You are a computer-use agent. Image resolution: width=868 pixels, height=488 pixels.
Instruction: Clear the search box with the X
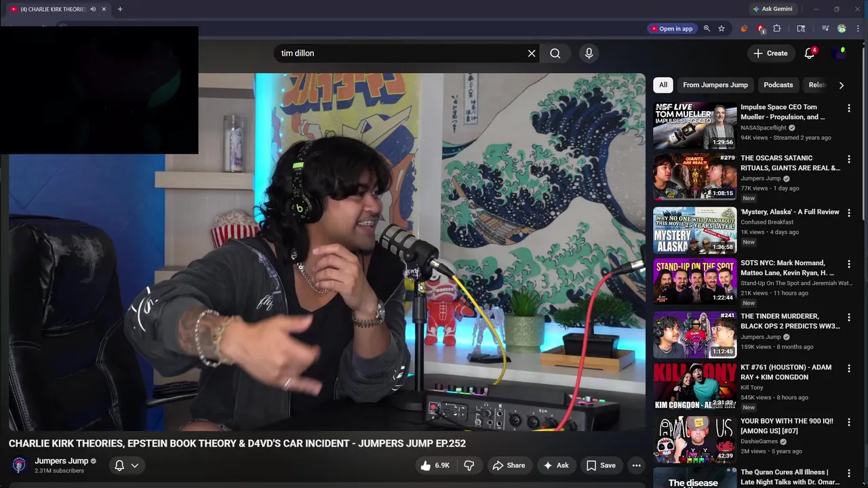[532, 53]
